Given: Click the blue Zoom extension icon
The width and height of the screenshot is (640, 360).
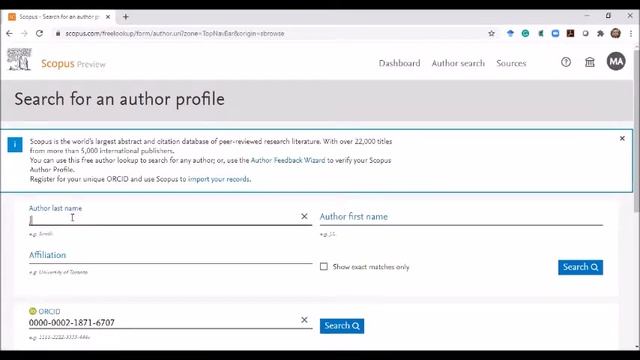Looking at the screenshot, I should [x=555, y=33].
